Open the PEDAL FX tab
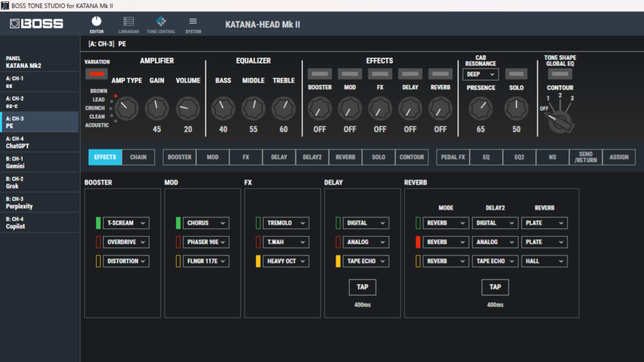Screen dimensions: 644x362 tap(453, 157)
